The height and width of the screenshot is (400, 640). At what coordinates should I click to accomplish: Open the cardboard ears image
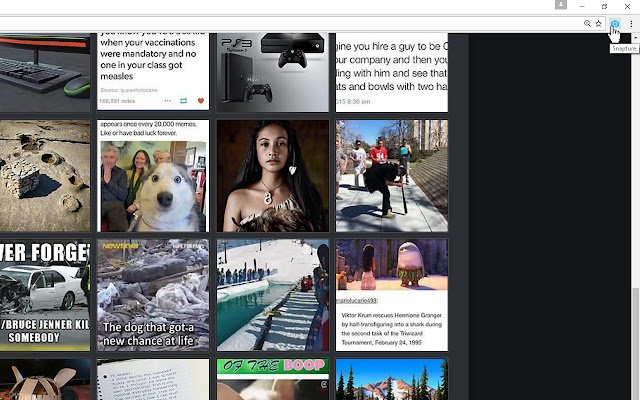(x=45, y=380)
